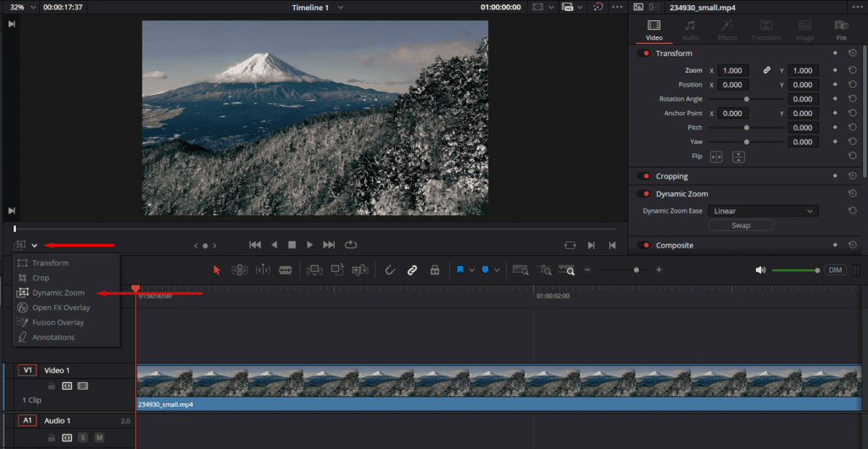868x449 pixels.
Task: Activate the Trim Edit Mode tool
Action: point(240,270)
